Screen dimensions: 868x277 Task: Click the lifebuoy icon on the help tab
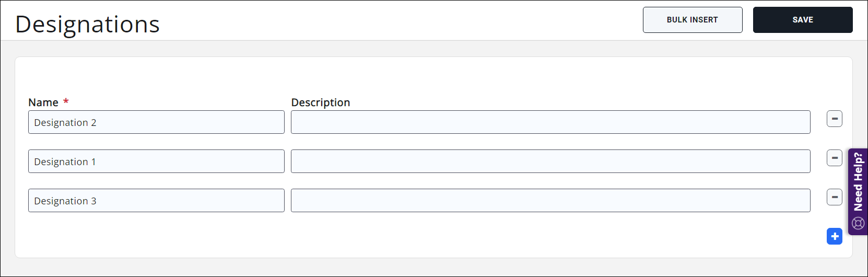(x=858, y=224)
